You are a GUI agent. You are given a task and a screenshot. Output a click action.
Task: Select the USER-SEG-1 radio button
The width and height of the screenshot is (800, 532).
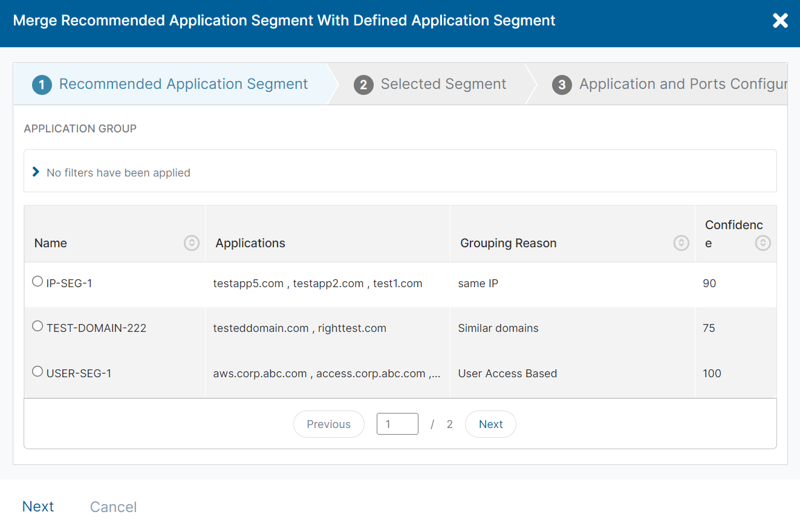[37, 371]
